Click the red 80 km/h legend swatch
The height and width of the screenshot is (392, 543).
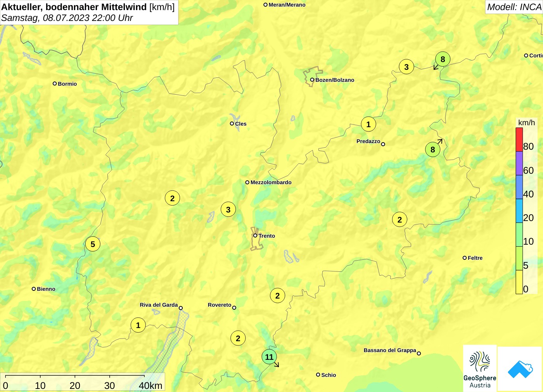pos(519,140)
